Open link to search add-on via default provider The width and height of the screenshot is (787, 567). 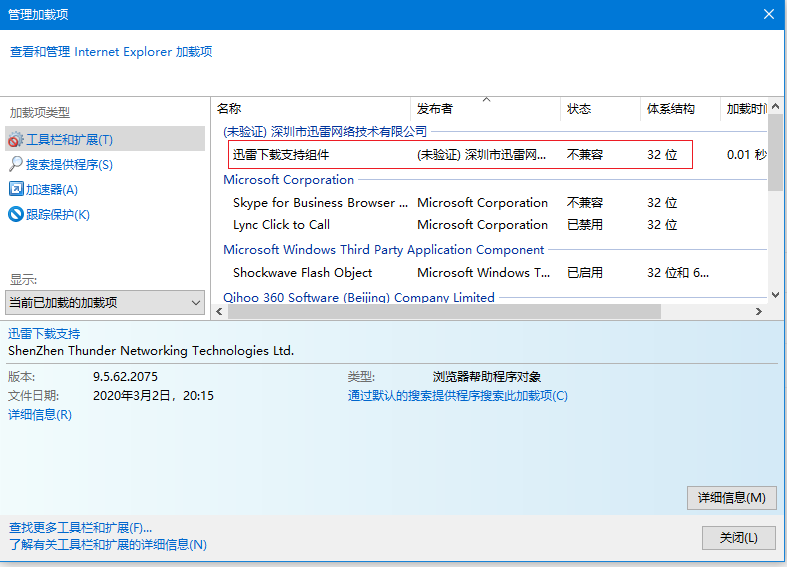(x=457, y=395)
